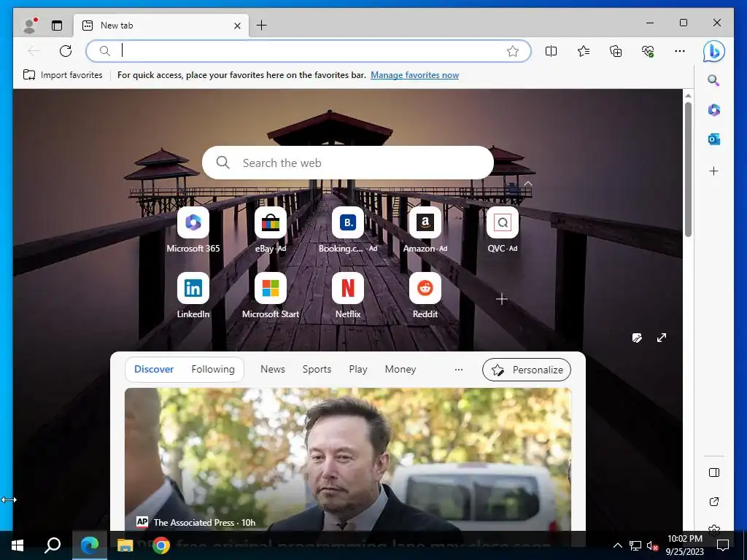
Task: Click the edit background icon
Action: 637,338
